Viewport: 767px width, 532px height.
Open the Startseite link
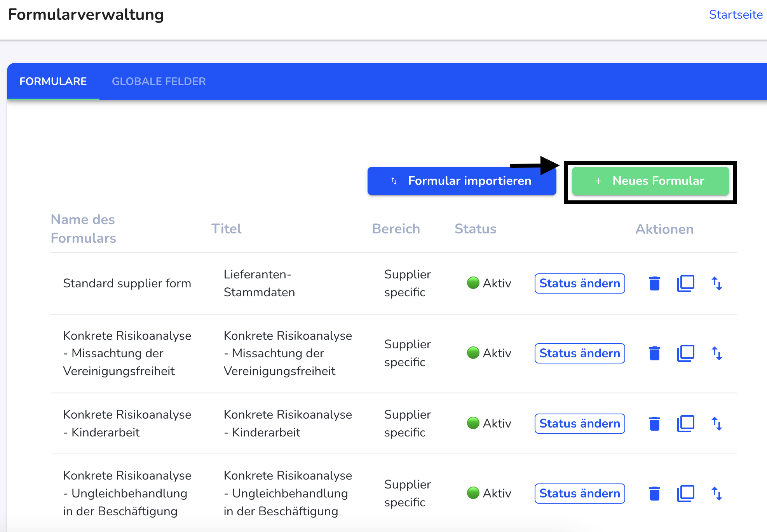[x=736, y=14]
